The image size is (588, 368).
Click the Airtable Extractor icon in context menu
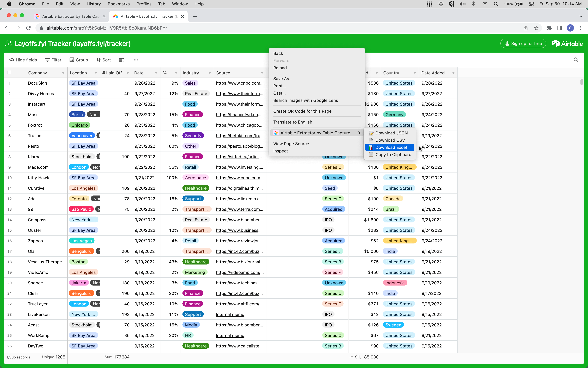276,133
